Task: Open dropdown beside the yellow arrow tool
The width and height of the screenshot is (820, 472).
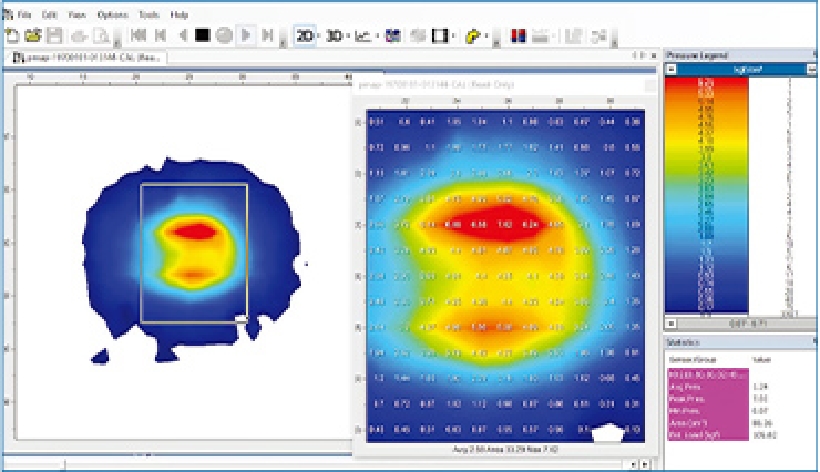Action: click(x=486, y=37)
